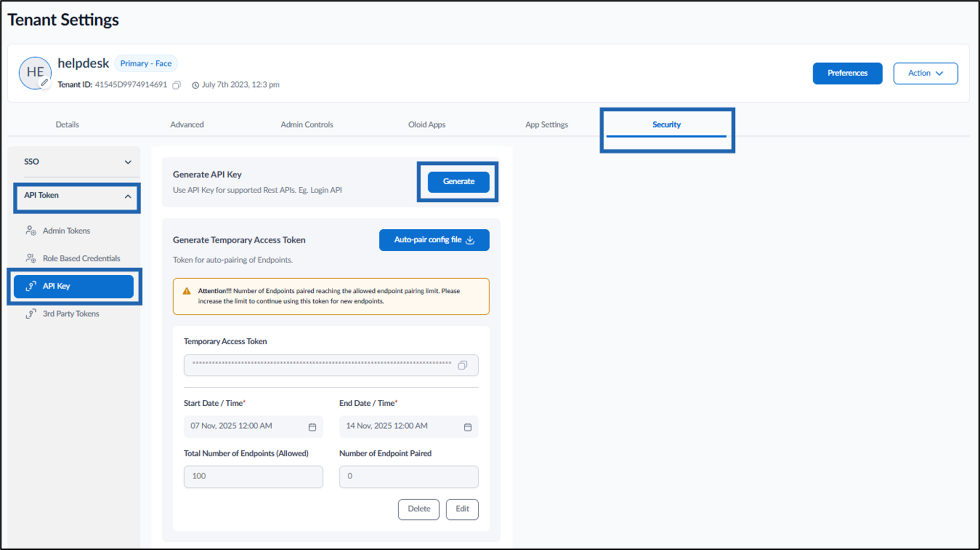Viewport: 980px width, 550px height.
Task: Click the Role Based Credentials icon
Action: coord(31,258)
